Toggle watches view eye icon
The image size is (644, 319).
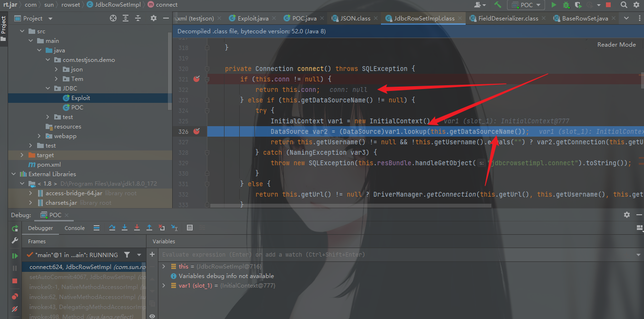click(x=152, y=316)
